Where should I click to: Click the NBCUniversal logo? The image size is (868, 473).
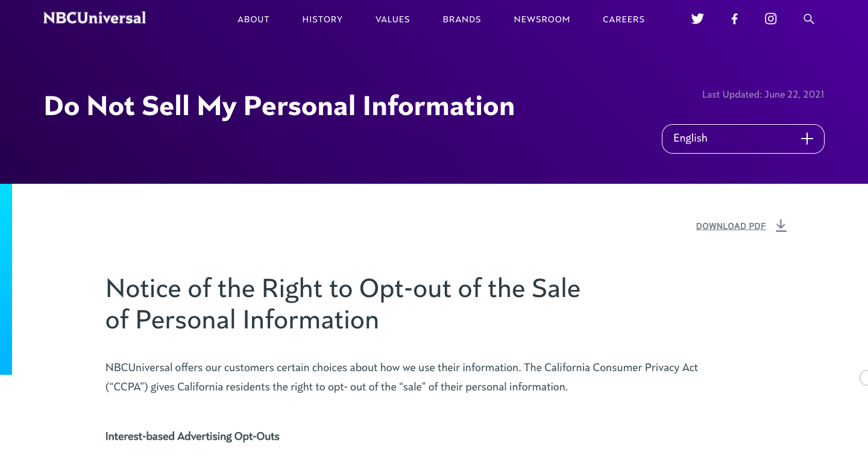click(95, 18)
